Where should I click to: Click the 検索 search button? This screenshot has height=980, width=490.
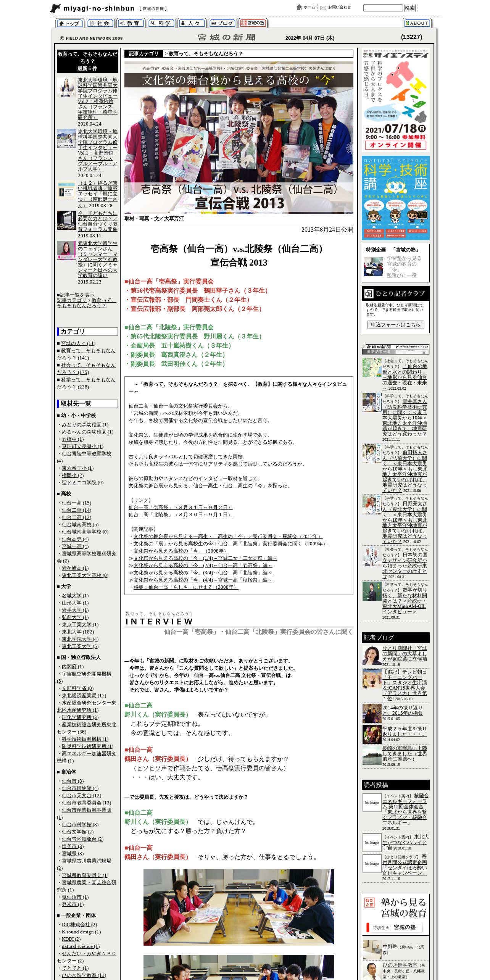coord(410,8)
